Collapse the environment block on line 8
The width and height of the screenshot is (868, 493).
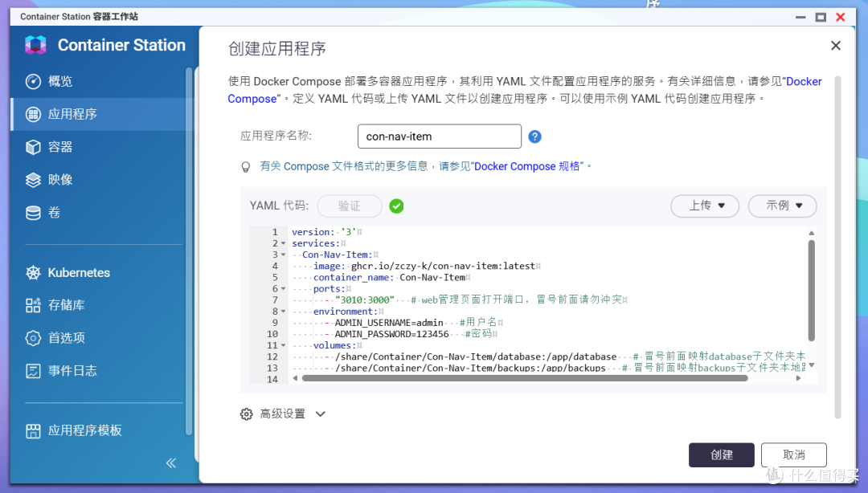pyautogui.click(x=284, y=312)
